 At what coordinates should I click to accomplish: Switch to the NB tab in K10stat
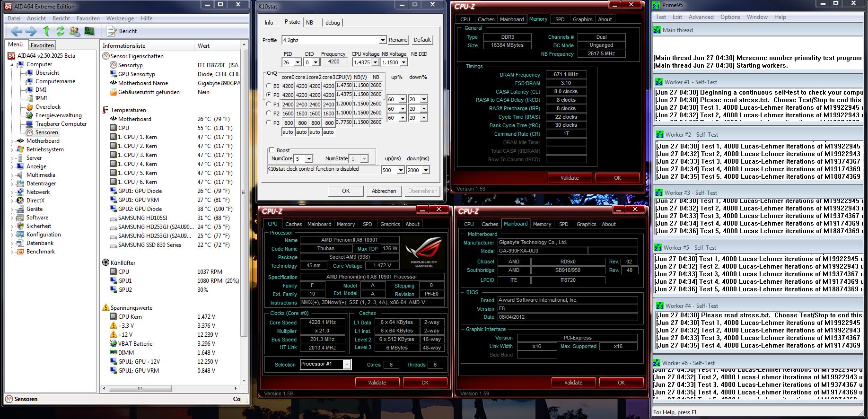(x=309, y=23)
